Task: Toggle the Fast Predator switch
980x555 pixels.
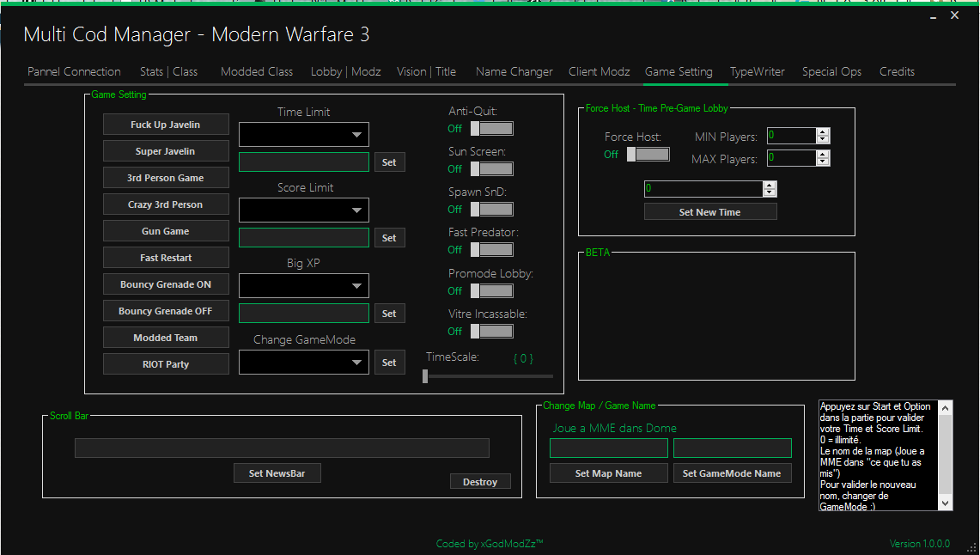Action: [492, 250]
